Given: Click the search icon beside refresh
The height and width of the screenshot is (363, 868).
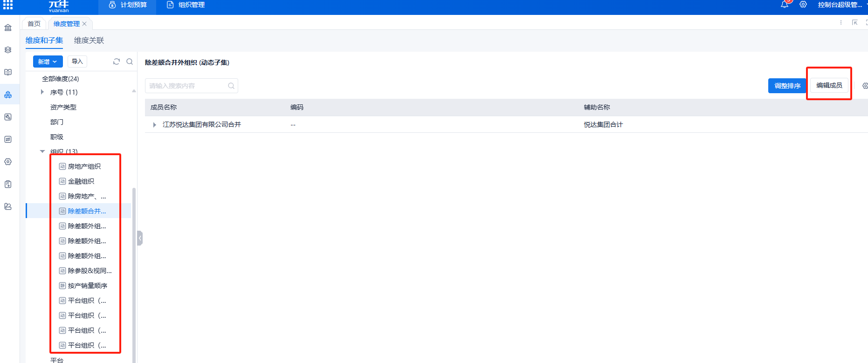Looking at the screenshot, I should coord(130,62).
